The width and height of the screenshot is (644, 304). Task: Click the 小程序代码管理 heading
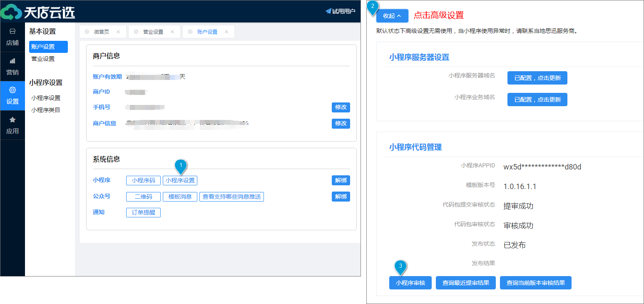[x=415, y=147]
